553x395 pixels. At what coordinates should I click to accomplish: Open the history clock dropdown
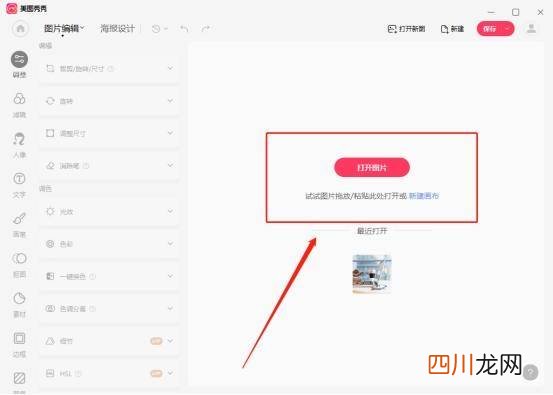(159, 29)
